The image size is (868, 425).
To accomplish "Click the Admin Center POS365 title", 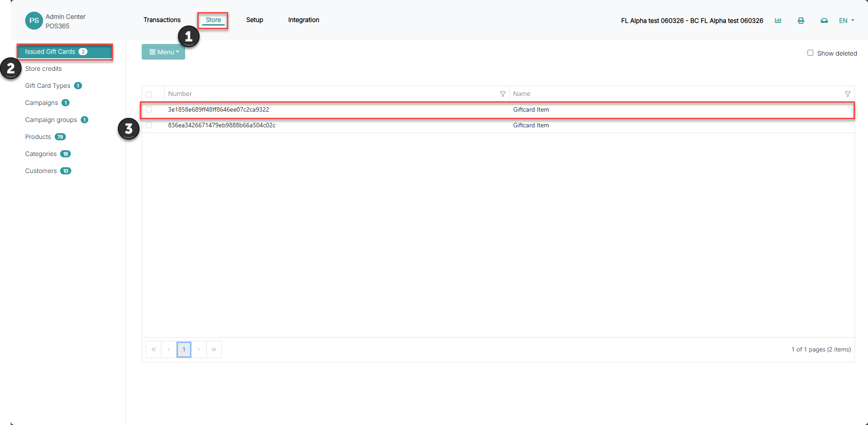I will [x=65, y=21].
